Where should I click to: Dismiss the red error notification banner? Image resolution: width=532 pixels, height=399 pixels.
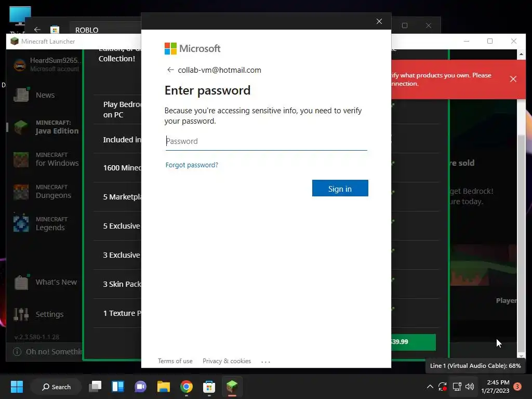513,79
